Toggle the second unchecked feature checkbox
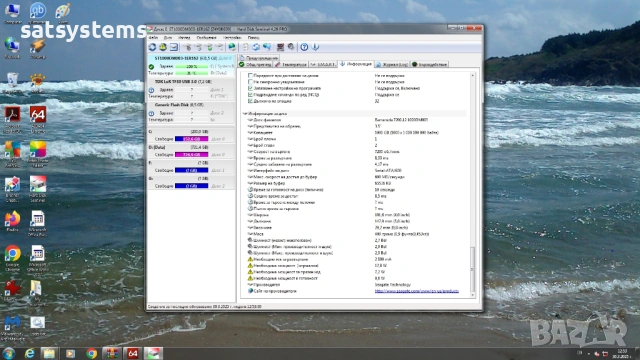 [x=250, y=82]
